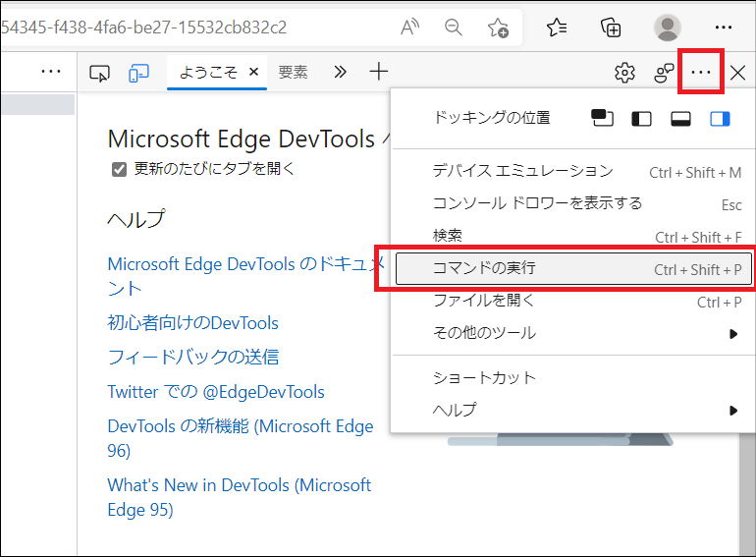Image resolution: width=756 pixels, height=557 pixels.
Task: Open フィードバックの送信 link
Action: [193, 357]
